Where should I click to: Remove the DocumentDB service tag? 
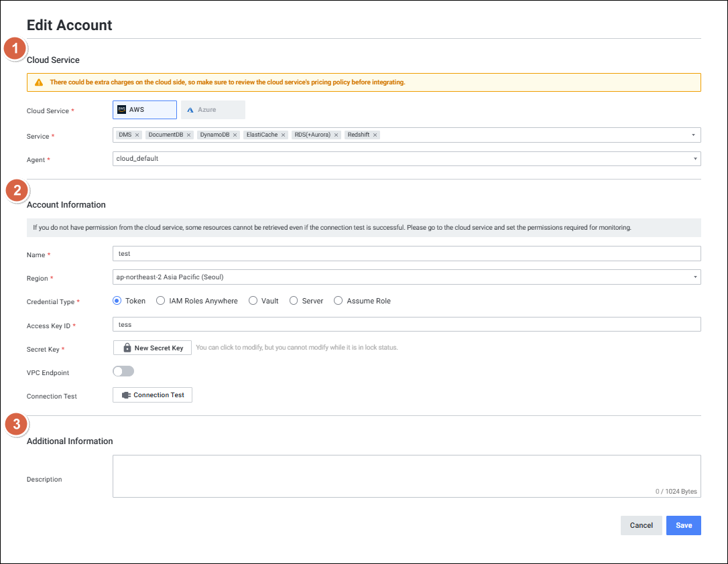(x=188, y=135)
